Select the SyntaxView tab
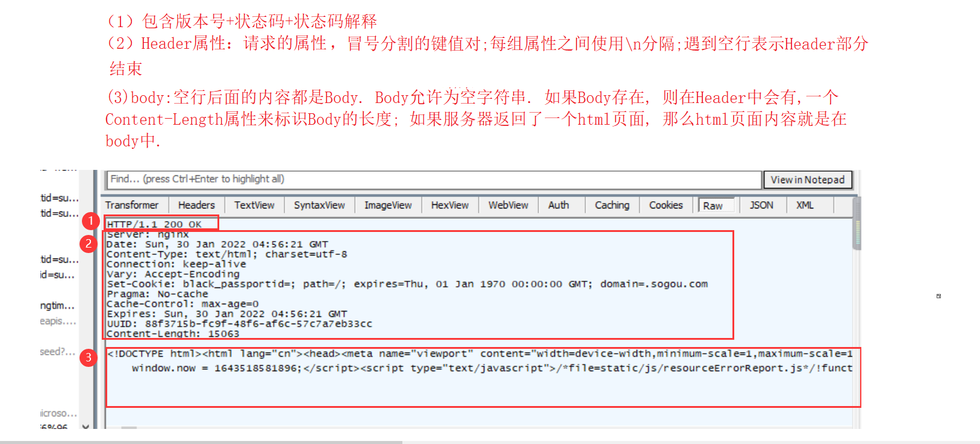 (x=319, y=205)
